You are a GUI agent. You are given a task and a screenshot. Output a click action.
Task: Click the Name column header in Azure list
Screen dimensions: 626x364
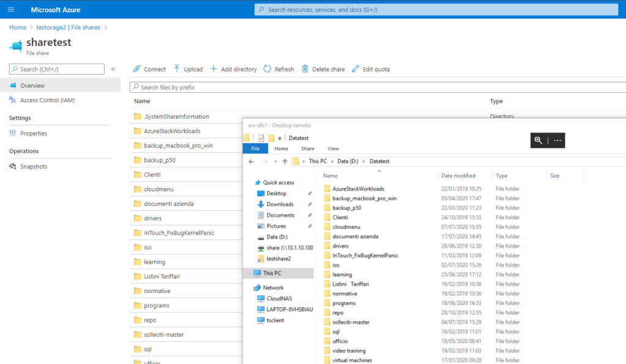(142, 101)
